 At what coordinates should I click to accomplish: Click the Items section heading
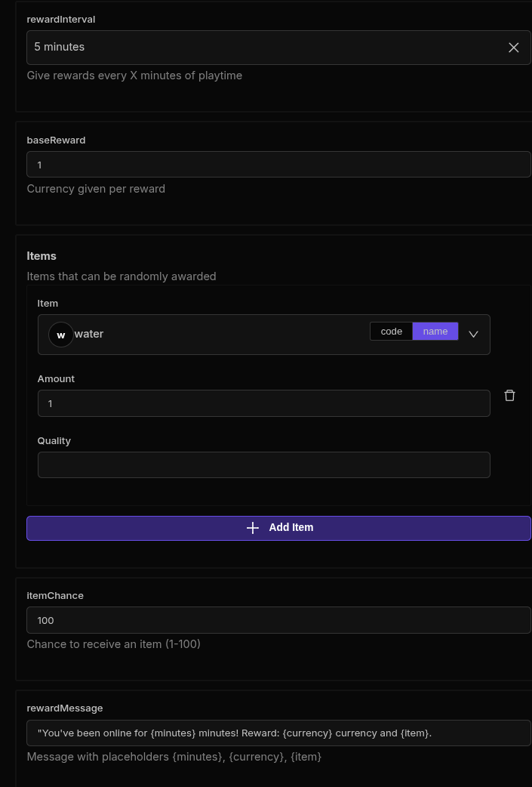point(42,256)
